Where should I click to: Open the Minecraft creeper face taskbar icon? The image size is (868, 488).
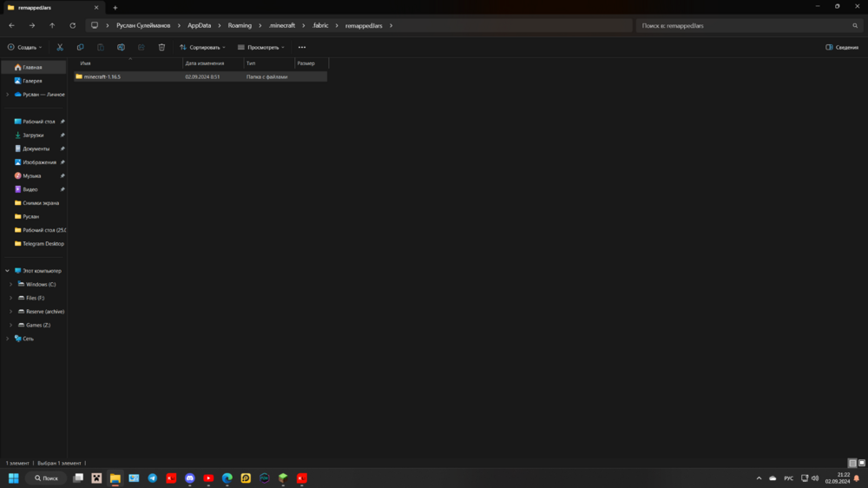[x=97, y=478]
